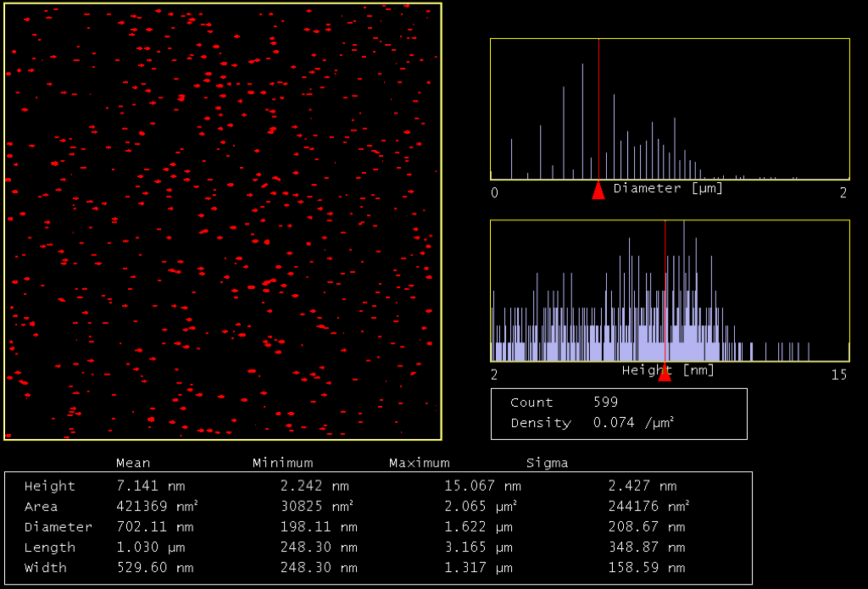Click the red particle map image
868x589 pixels.
[223, 221]
